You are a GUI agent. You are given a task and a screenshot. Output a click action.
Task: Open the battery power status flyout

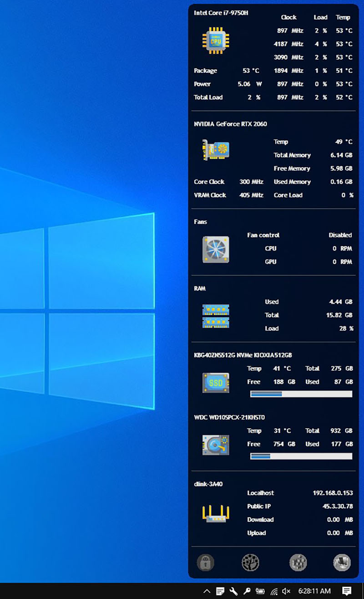[260, 591]
